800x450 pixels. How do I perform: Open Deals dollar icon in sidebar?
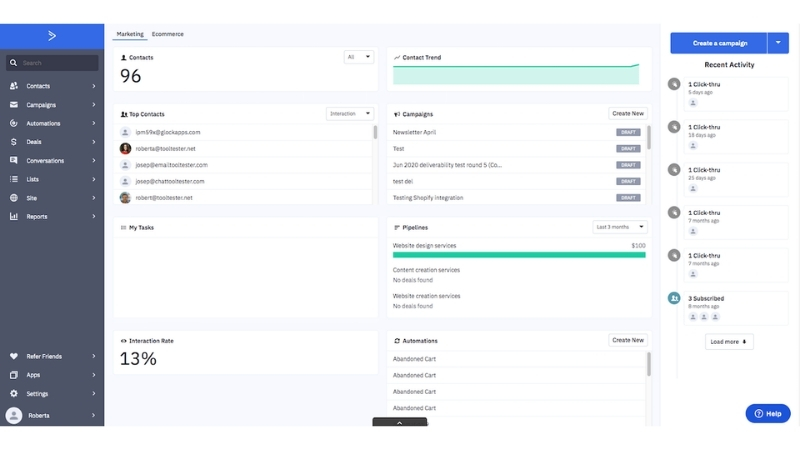[x=14, y=142]
